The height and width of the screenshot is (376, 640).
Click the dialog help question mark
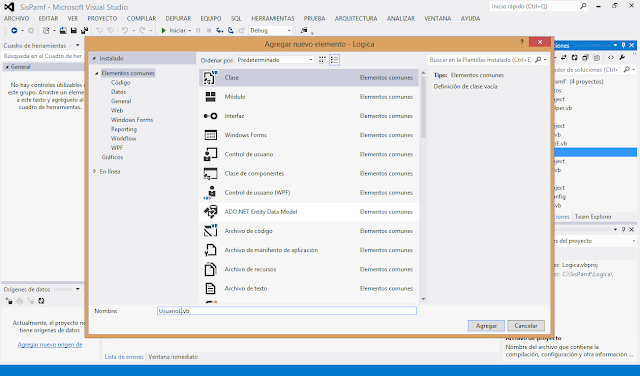point(522,42)
